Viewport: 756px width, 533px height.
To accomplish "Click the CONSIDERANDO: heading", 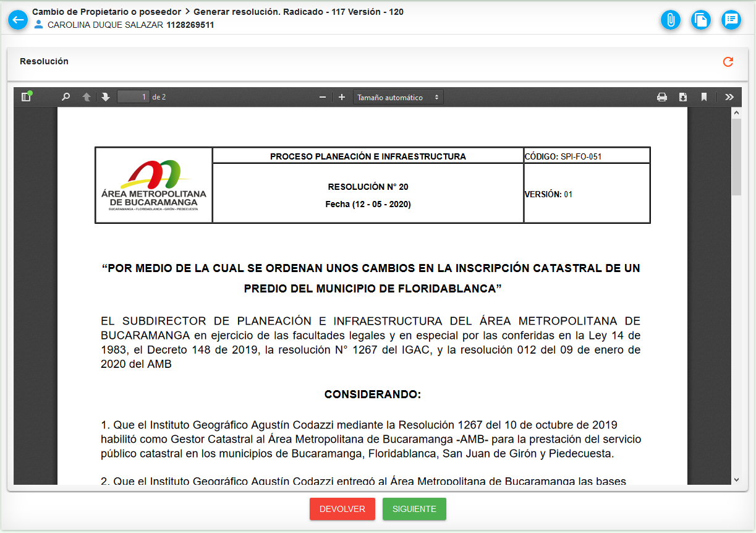I will click(373, 394).
